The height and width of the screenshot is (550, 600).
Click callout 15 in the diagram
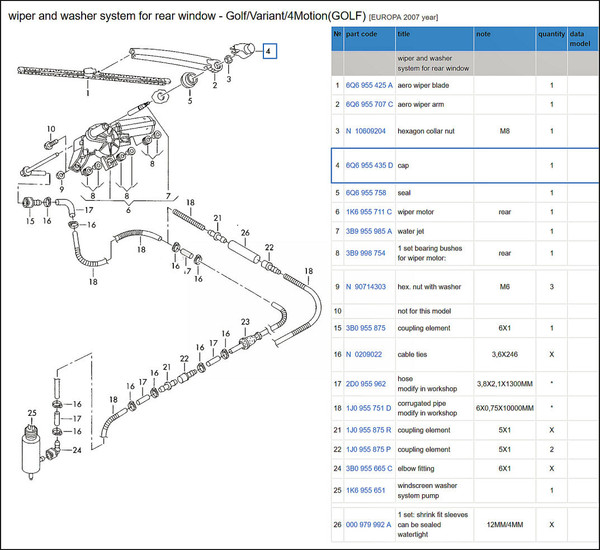pos(30,220)
